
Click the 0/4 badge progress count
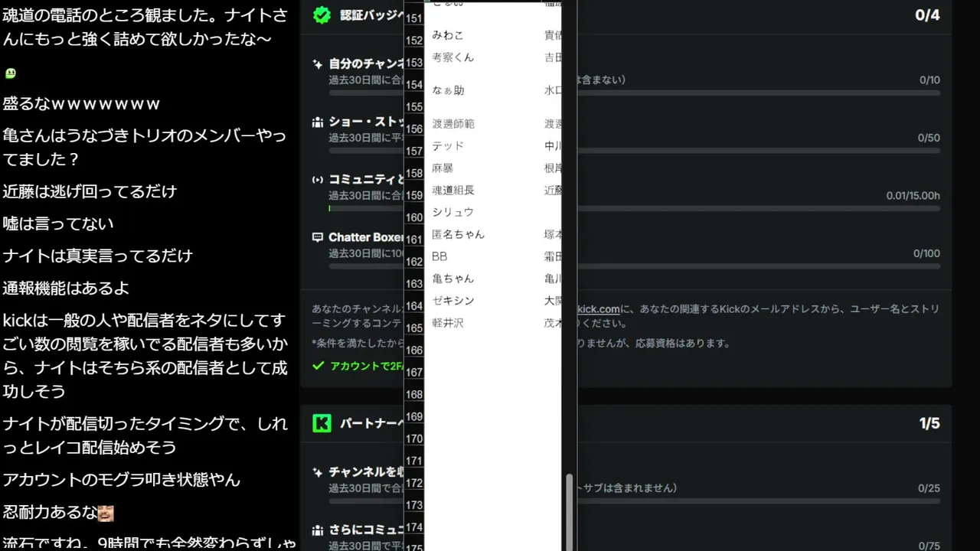(927, 15)
